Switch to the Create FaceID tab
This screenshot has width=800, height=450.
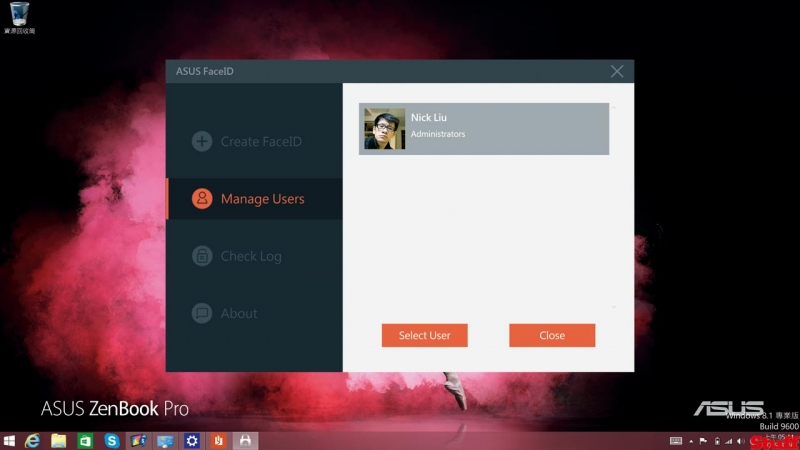click(x=260, y=142)
